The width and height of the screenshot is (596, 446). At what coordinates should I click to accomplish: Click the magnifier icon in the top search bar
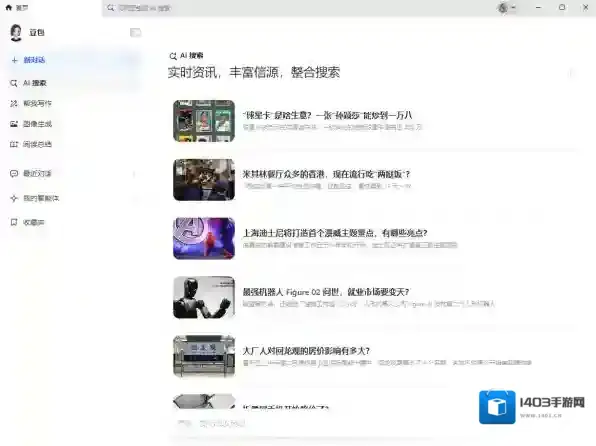(x=111, y=8)
